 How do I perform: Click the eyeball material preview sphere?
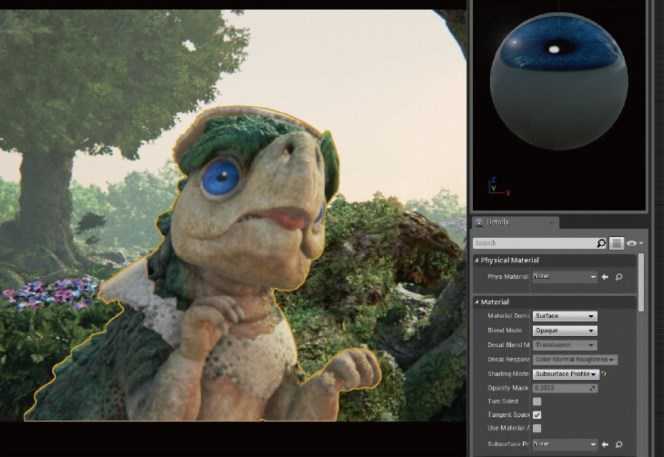[559, 81]
